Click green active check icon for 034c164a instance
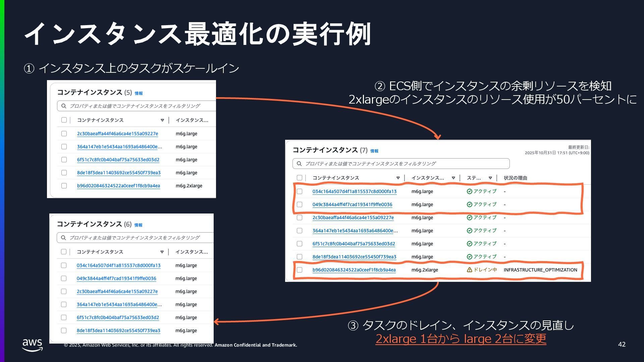Image resolution: width=644 pixels, height=362 pixels. [x=469, y=191]
